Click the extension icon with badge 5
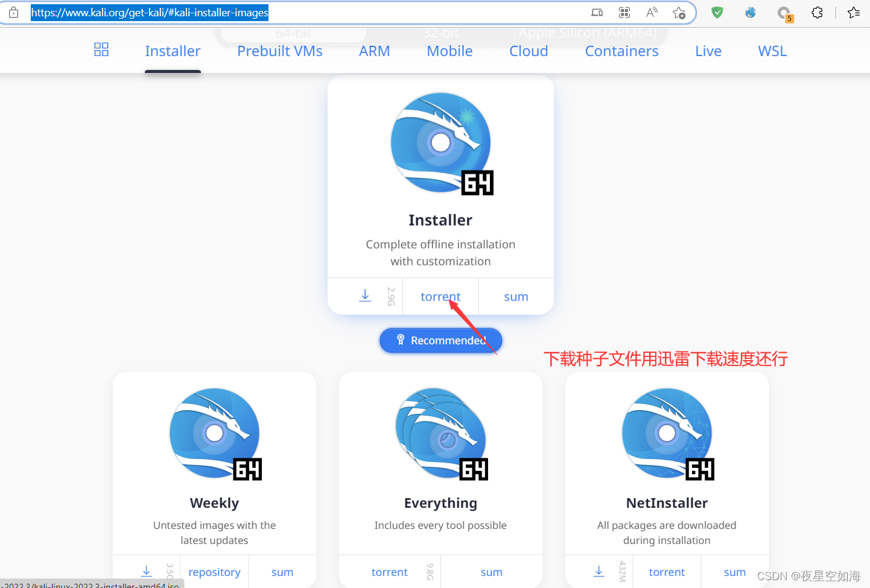This screenshot has height=588, width=870. [784, 13]
